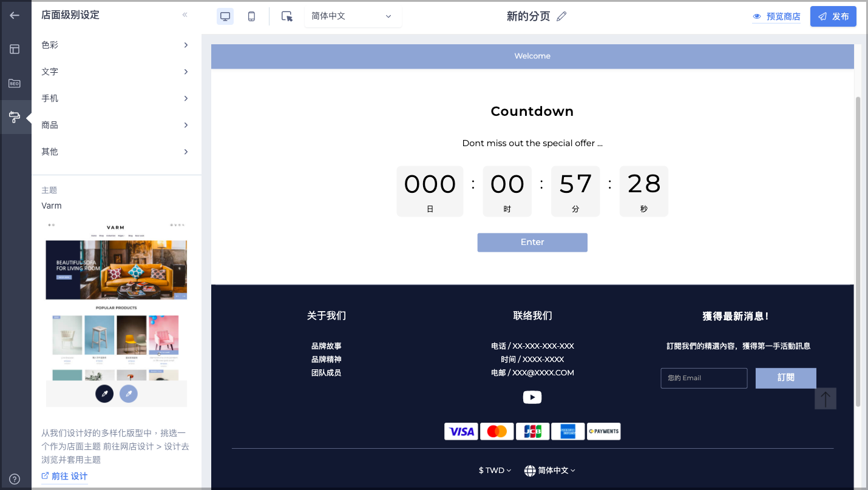
Task: Click the 訂閱 subscribe button
Action: pos(786,378)
